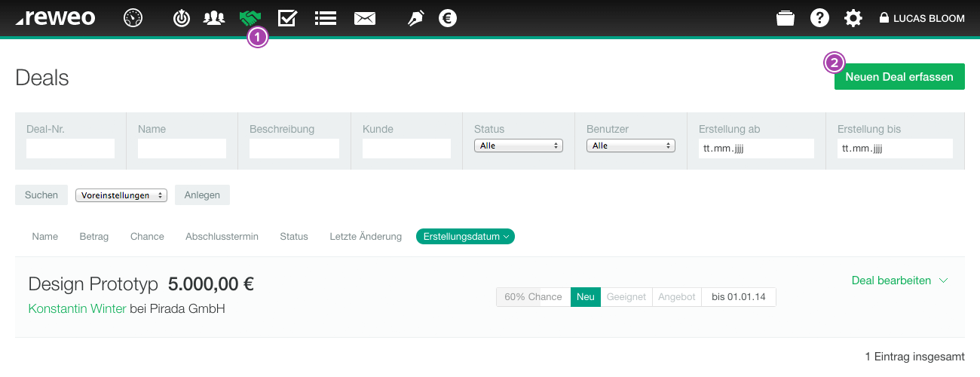
Task: Click the Erstellung bis date field
Action: point(895,149)
